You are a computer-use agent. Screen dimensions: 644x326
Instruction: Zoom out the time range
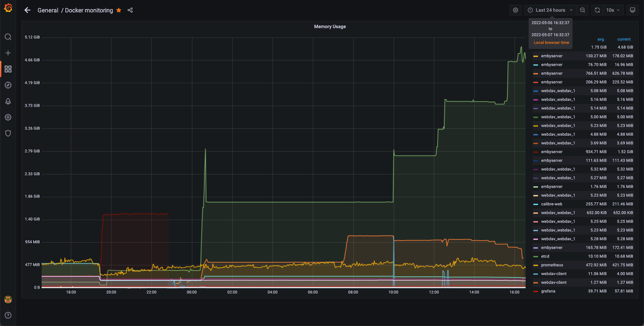click(x=583, y=10)
